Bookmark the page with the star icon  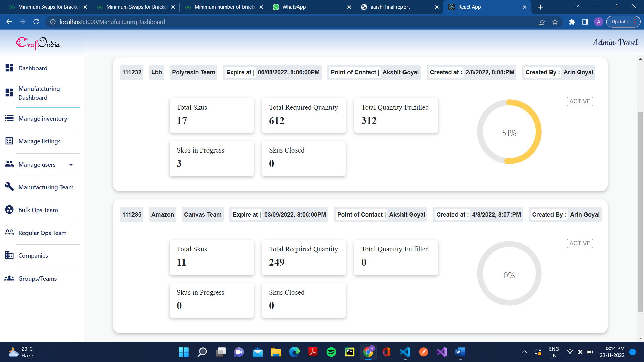pyautogui.click(x=555, y=22)
